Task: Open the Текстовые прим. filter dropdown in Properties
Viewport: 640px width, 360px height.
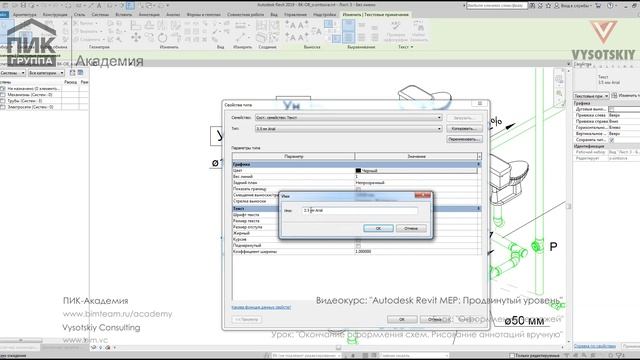Action: (591, 96)
